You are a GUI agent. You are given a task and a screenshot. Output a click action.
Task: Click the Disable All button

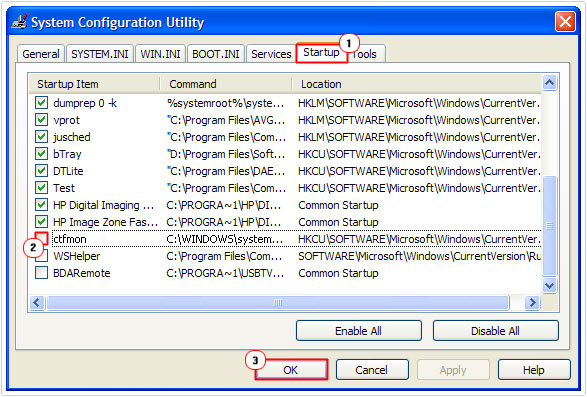tap(495, 331)
